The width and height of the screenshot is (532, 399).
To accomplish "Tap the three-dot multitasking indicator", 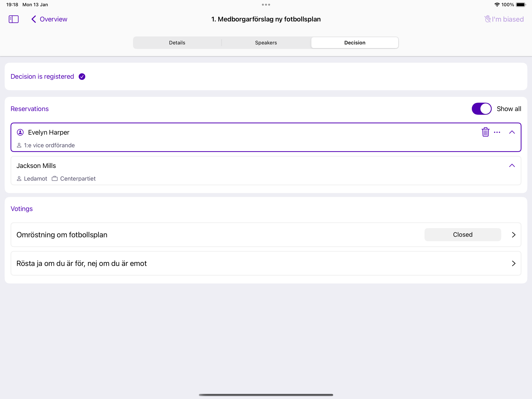I will click(266, 5).
